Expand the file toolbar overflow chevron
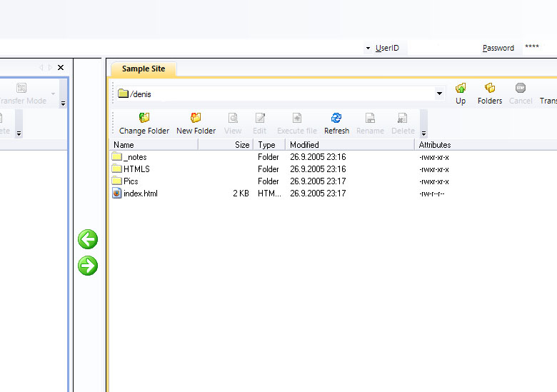The image size is (557, 392). click(x=423, y=133)
